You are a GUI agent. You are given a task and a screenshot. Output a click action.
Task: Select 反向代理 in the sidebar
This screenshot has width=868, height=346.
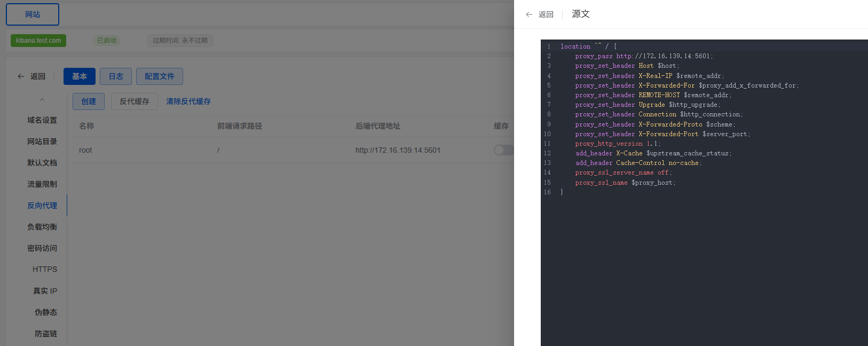pos(42,206)
